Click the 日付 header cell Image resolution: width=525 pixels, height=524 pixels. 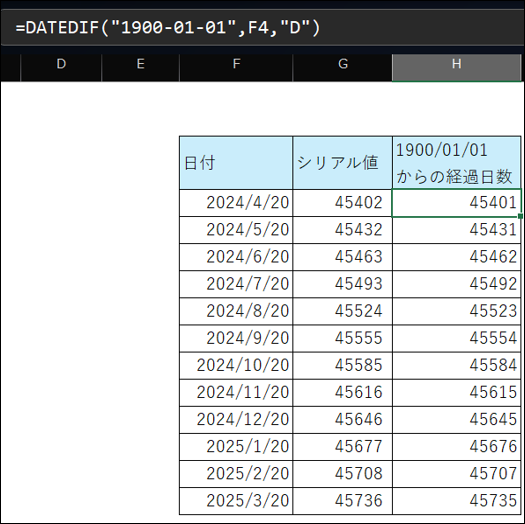pos(236,163)
